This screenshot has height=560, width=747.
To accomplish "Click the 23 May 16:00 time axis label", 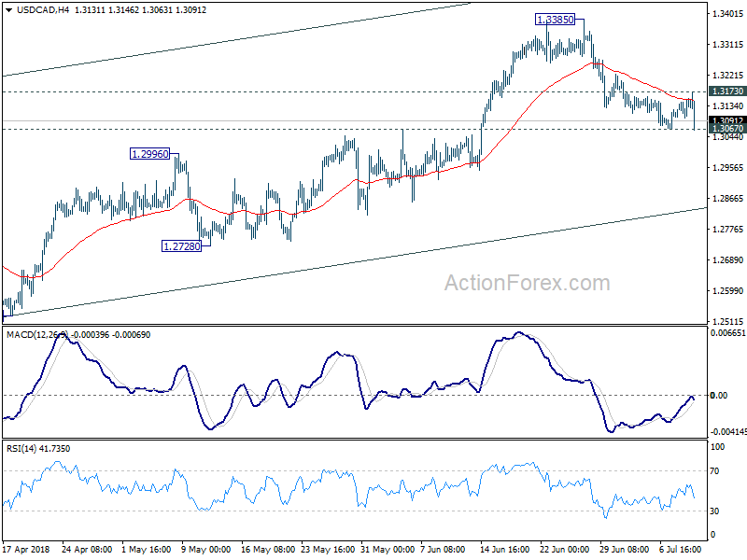I will point(328,550).
